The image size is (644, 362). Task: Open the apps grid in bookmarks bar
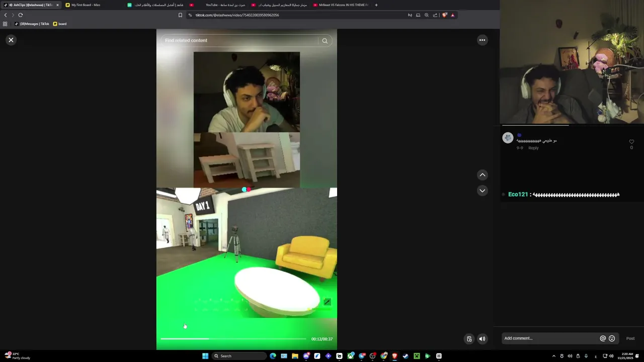(5, 24)
